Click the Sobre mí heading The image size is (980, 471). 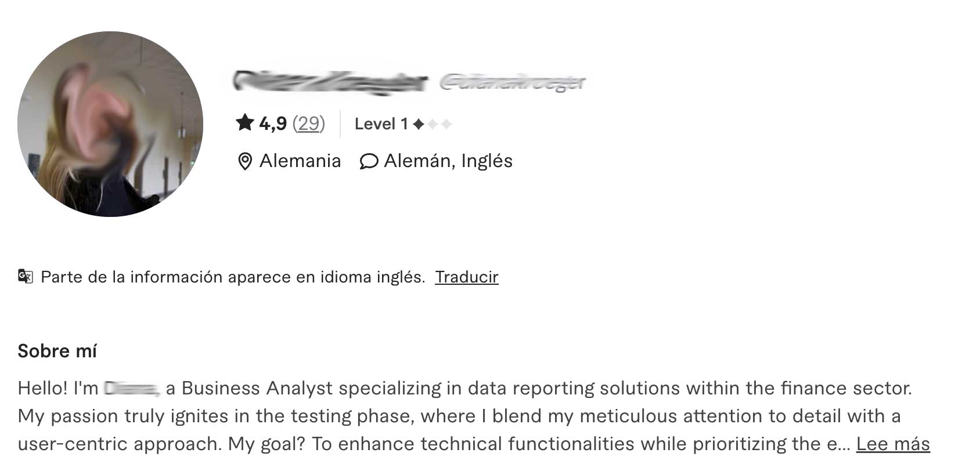(57, 351)
